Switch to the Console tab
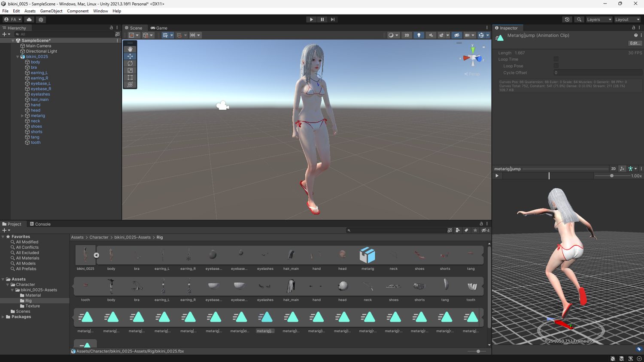Viewport: 644px width, 362px height. [x=40, y=224]
